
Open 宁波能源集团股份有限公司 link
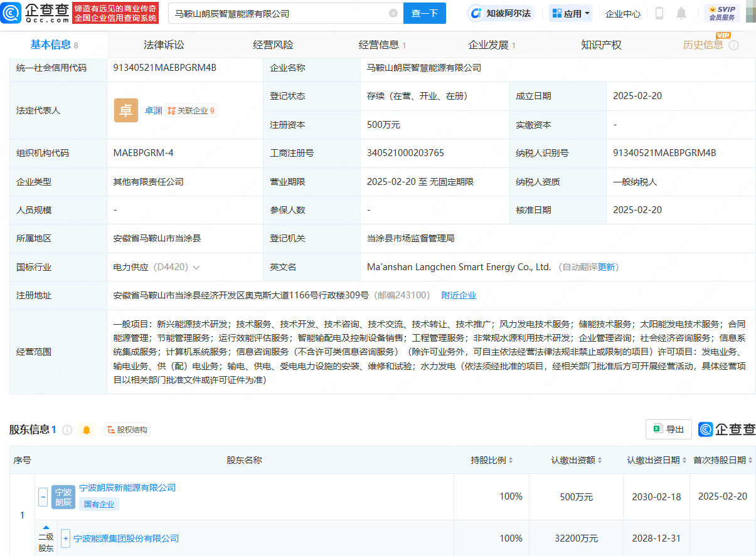click(126, 538)
